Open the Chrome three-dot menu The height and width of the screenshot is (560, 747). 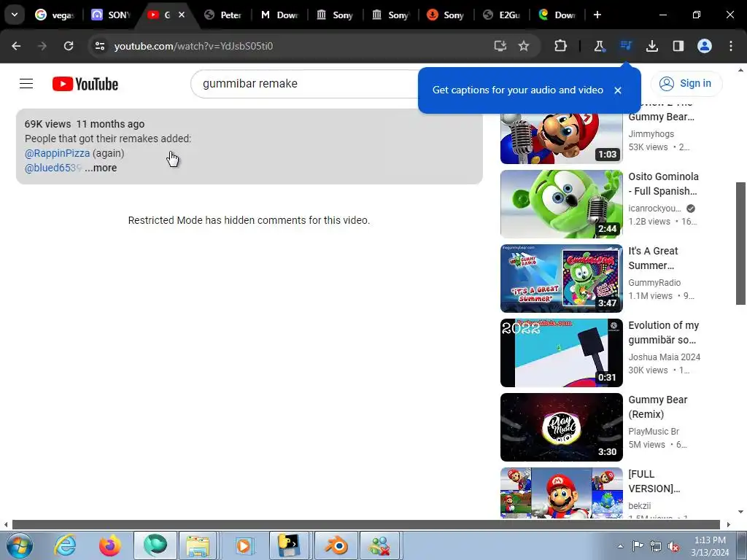coord(731,46)
